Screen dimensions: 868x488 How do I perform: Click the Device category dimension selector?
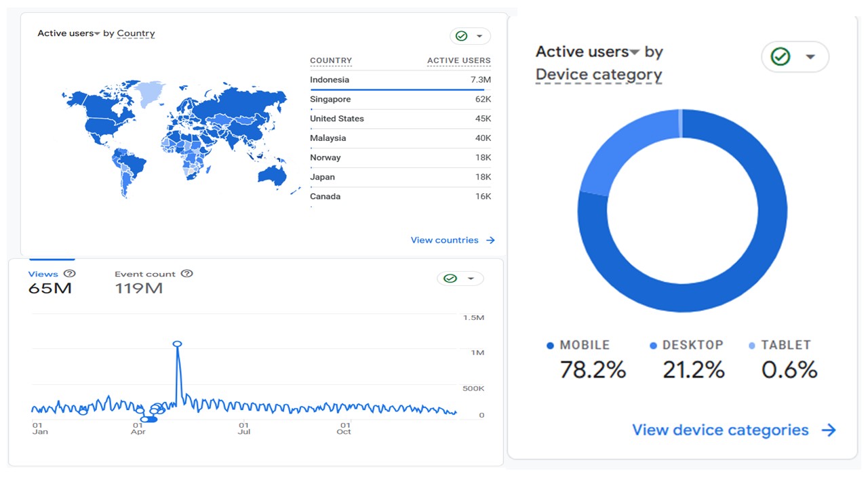(598, 75)
